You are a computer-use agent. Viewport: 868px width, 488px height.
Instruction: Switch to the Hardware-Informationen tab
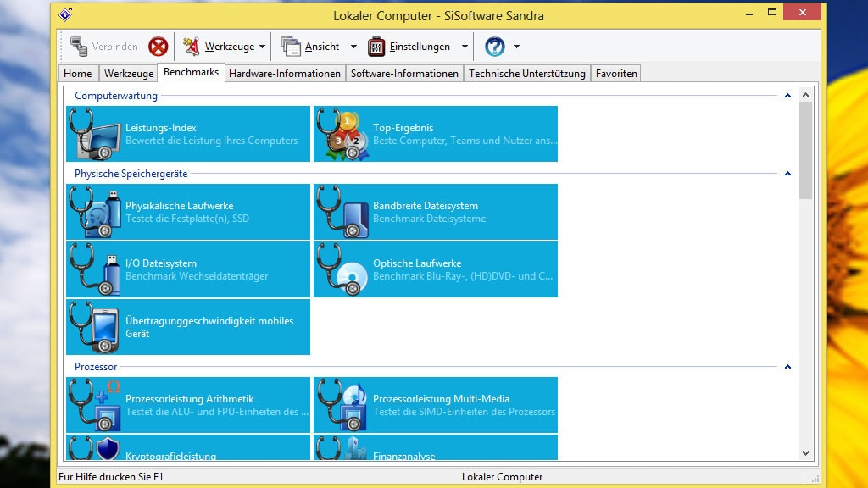tap(285, 74)
